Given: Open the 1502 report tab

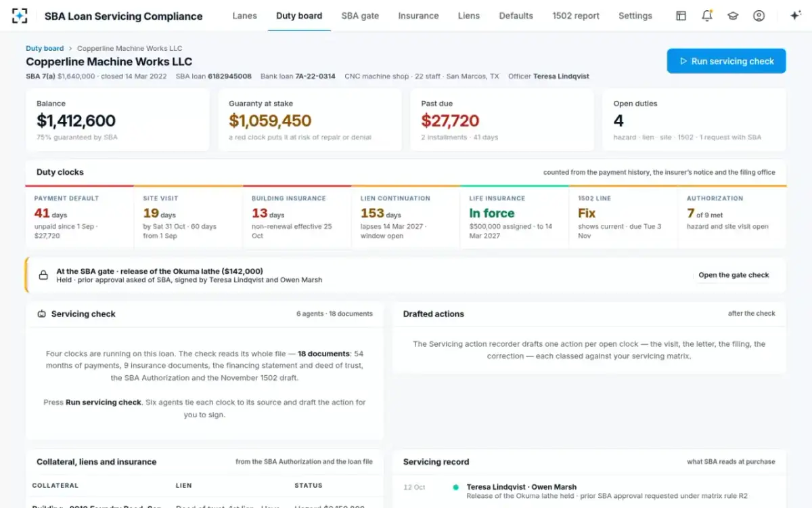Looking at the screenshot, I should click(x=576, y=16).
